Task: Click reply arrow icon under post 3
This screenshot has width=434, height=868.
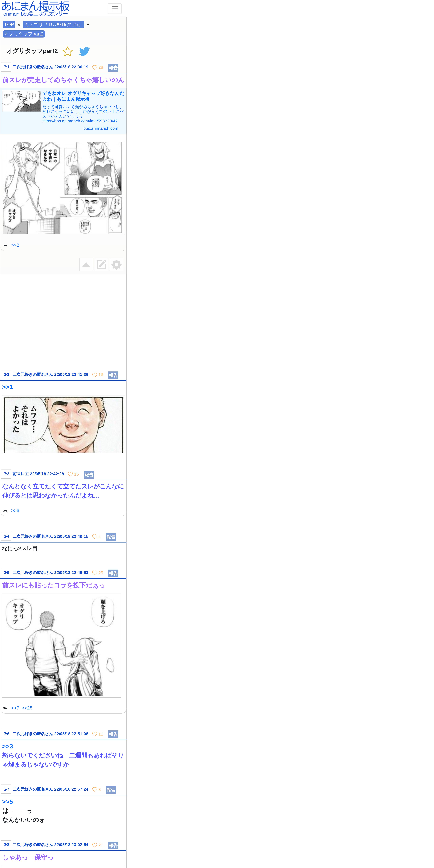Action: click(x=5, y=511)
